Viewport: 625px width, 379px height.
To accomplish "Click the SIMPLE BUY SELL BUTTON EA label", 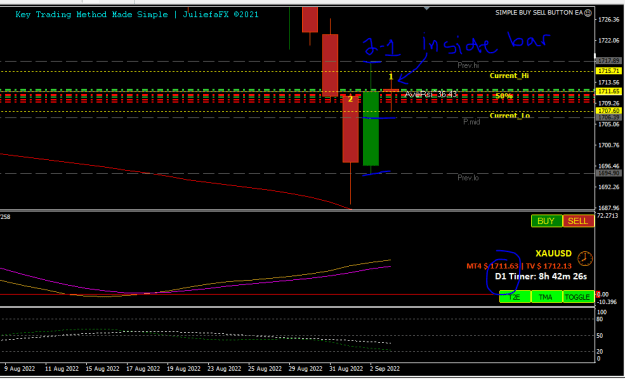I will [x=539, y=13].
